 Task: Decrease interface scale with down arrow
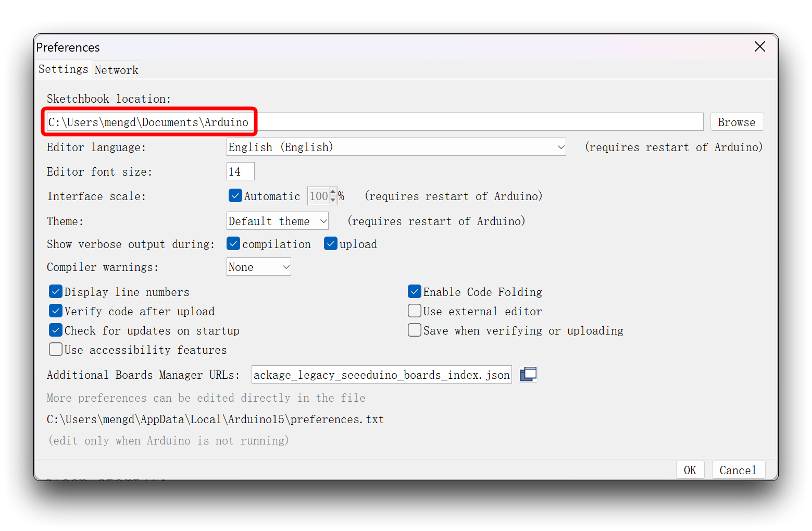(x=333, y=200)
